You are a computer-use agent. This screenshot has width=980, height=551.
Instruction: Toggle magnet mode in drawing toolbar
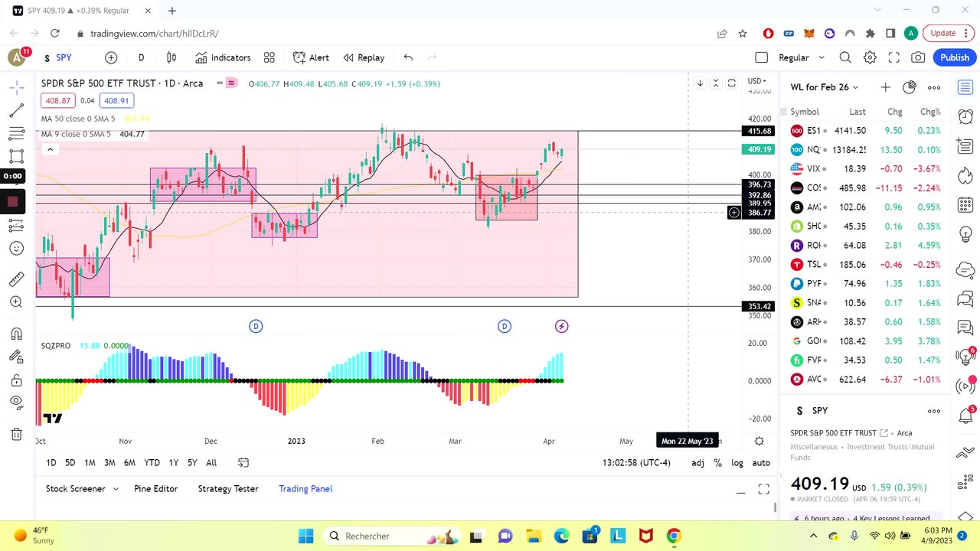point(16,334)
